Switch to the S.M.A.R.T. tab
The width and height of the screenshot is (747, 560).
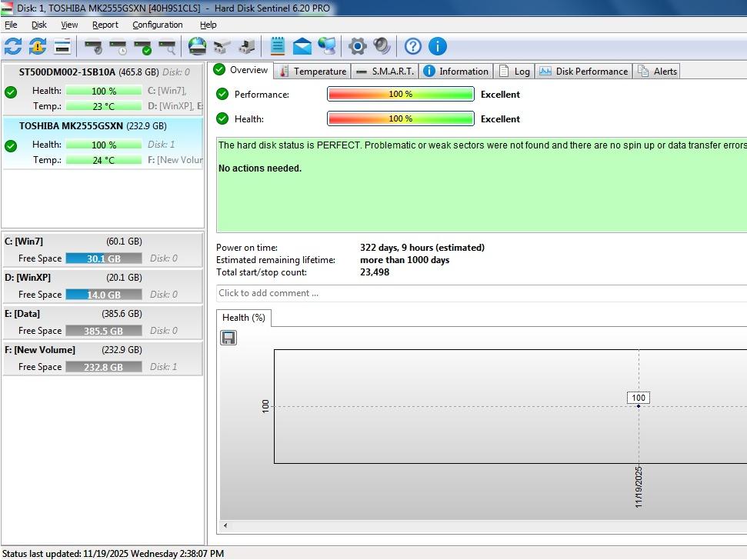coord(385,71)
